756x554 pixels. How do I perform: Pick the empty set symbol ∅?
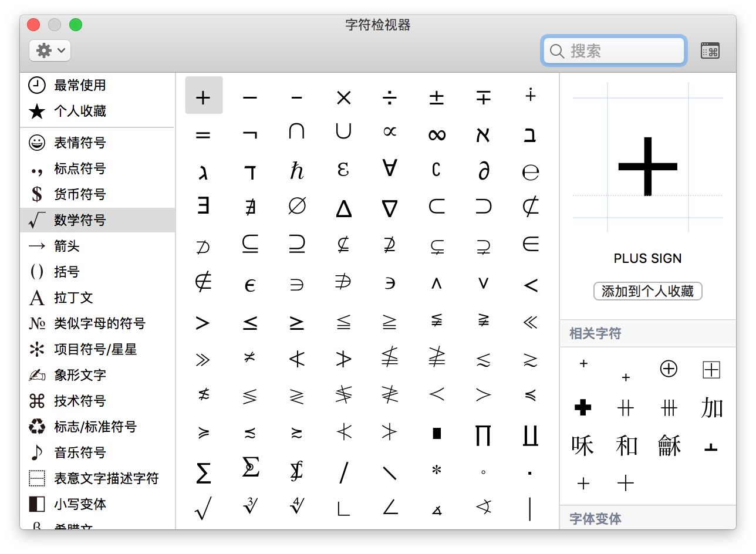pos(297,207)
